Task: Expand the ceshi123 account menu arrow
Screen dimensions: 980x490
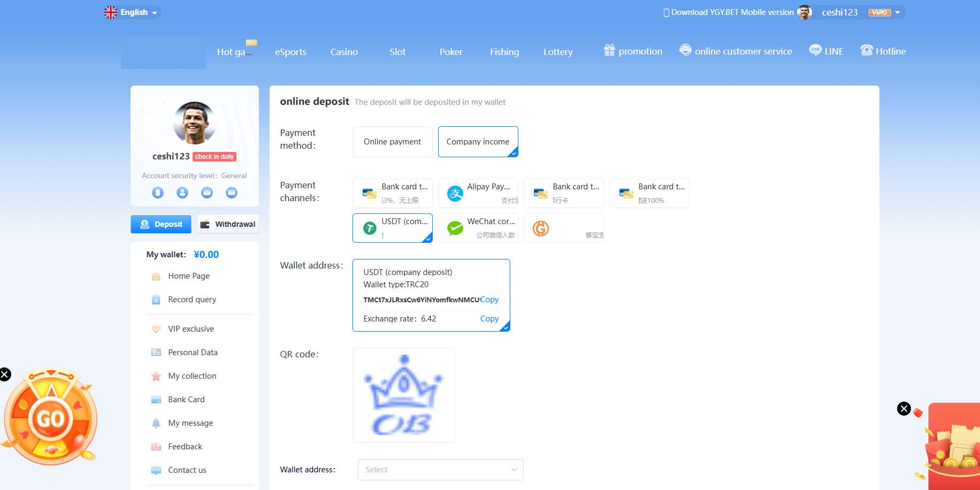Action: click(898, 12)
